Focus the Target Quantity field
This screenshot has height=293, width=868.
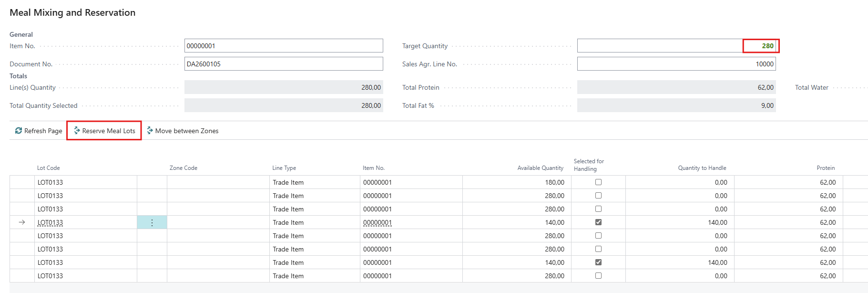click(676, 46)
